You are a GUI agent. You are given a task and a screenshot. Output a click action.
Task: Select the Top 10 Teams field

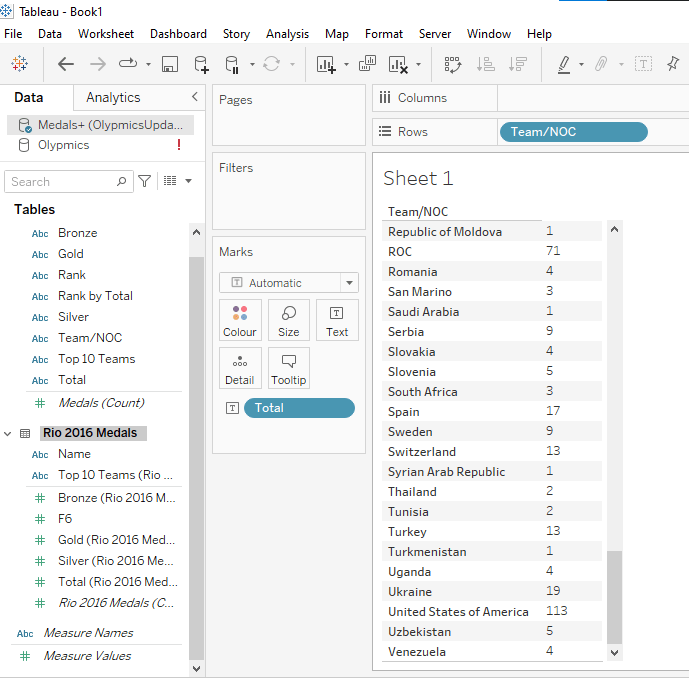point(96,359)
